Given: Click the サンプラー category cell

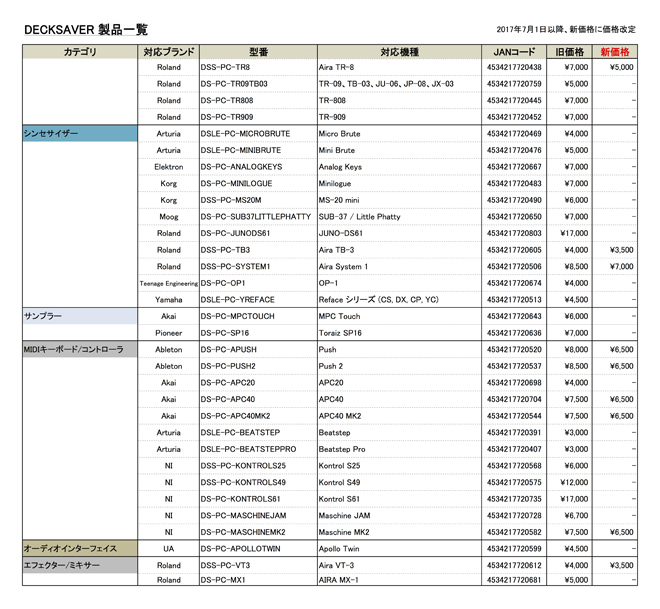Looking at the screenshot, I should [x=80, y=316].
